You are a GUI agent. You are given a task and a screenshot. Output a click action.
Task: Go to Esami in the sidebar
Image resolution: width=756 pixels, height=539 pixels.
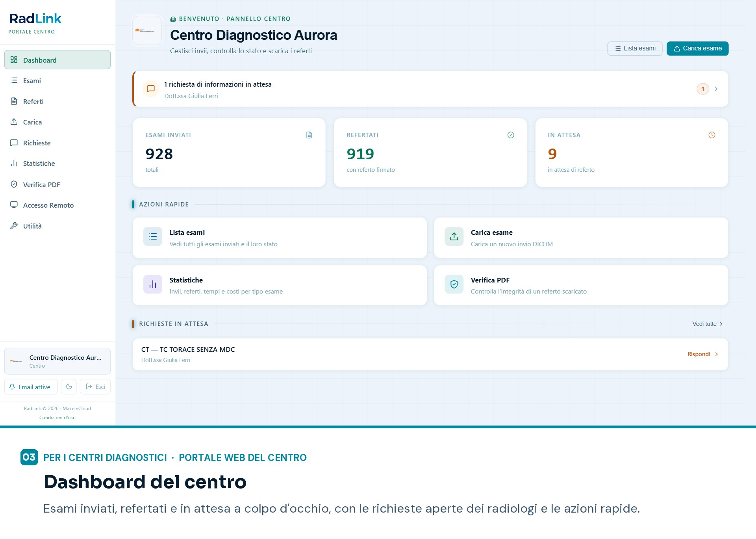(57, 81)
